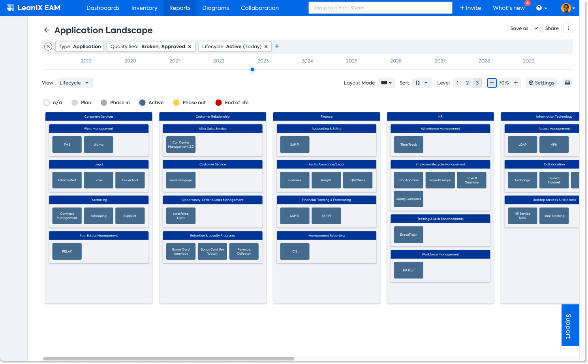588x364 pixels.
Task: Remove the Lifecycle Active filter
Action: tap(266, 47)
